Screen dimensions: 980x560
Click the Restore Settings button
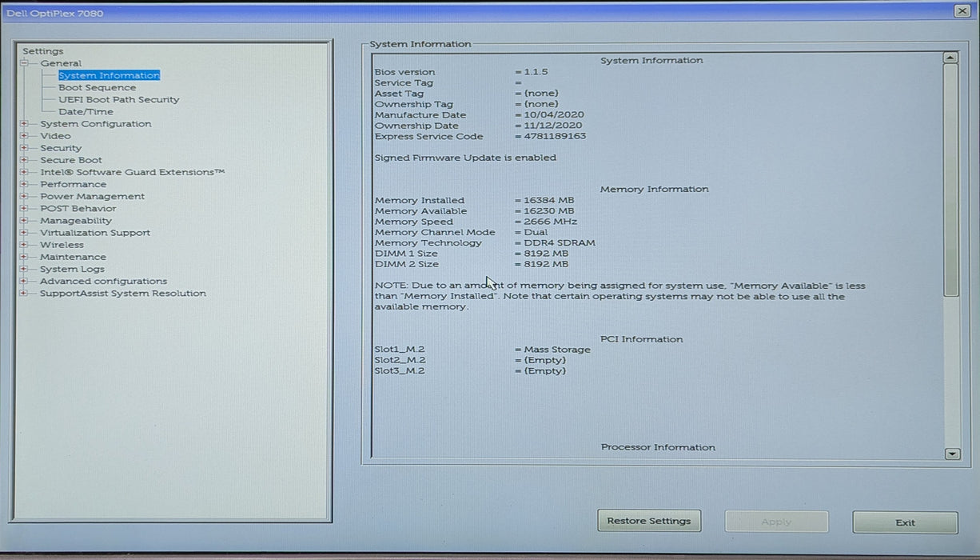649,521
